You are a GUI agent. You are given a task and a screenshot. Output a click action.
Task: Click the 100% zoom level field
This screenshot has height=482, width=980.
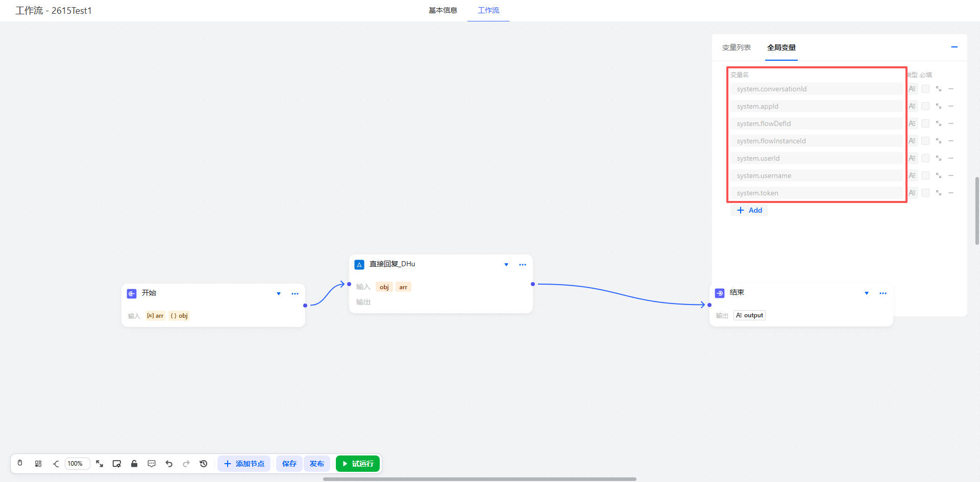click(x=77, y=464)
